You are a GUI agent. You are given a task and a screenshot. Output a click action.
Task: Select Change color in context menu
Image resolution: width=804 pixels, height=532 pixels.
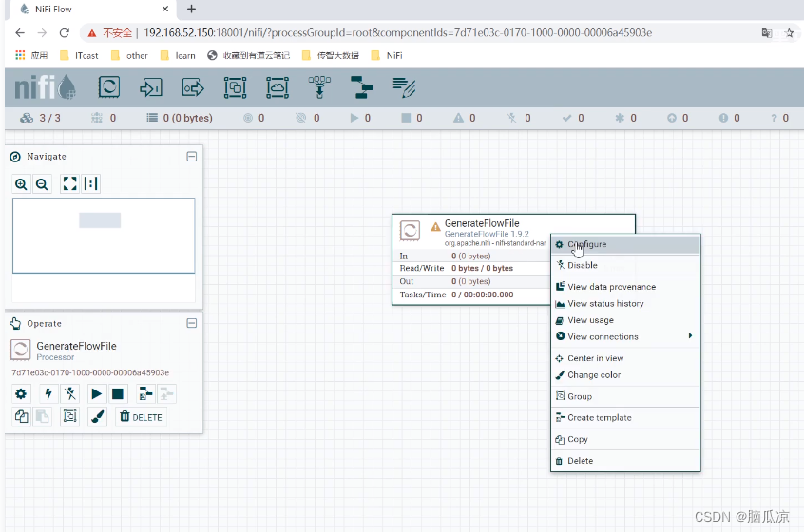tap(625, 375)
